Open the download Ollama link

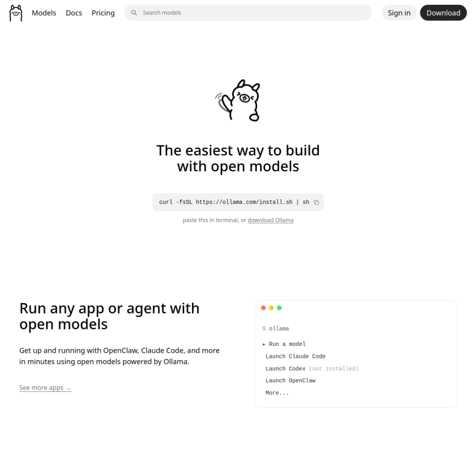(270, 220)
